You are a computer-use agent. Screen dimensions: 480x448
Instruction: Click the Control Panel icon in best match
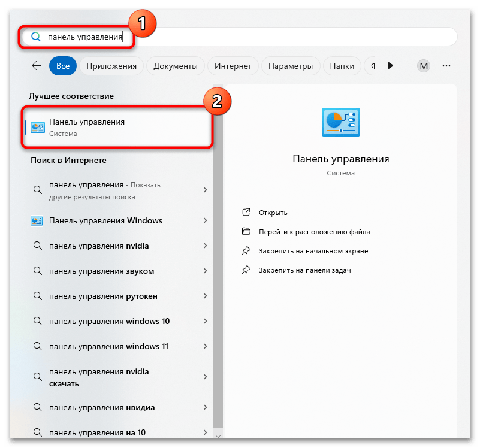point(38,128)
